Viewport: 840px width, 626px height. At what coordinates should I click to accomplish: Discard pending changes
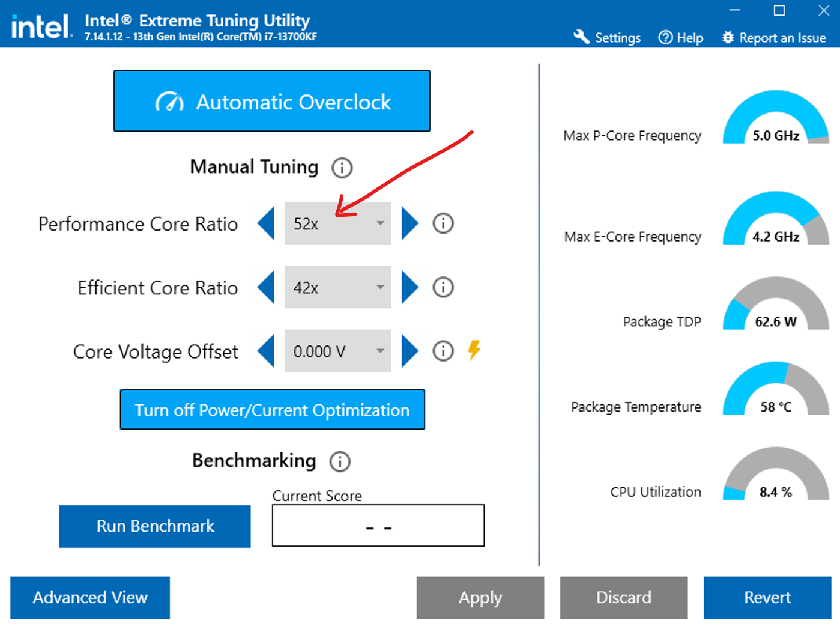pos(624,598)
